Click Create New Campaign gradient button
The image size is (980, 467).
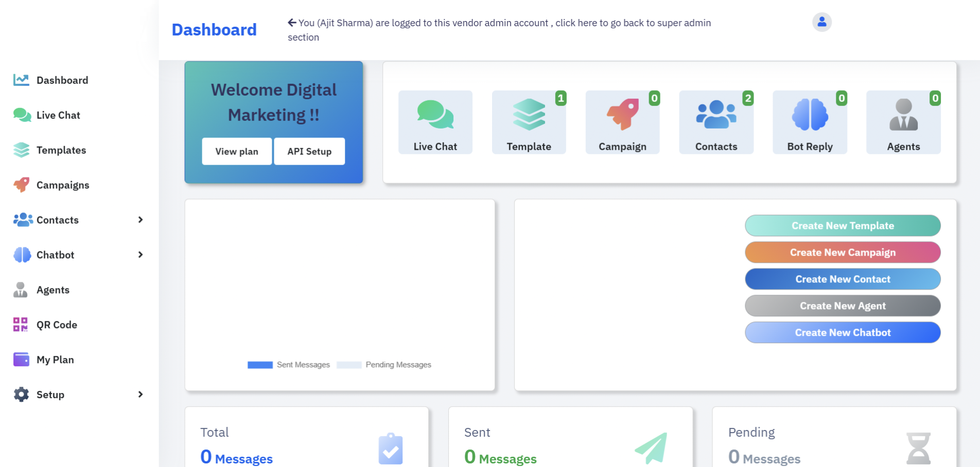[843, 253]
